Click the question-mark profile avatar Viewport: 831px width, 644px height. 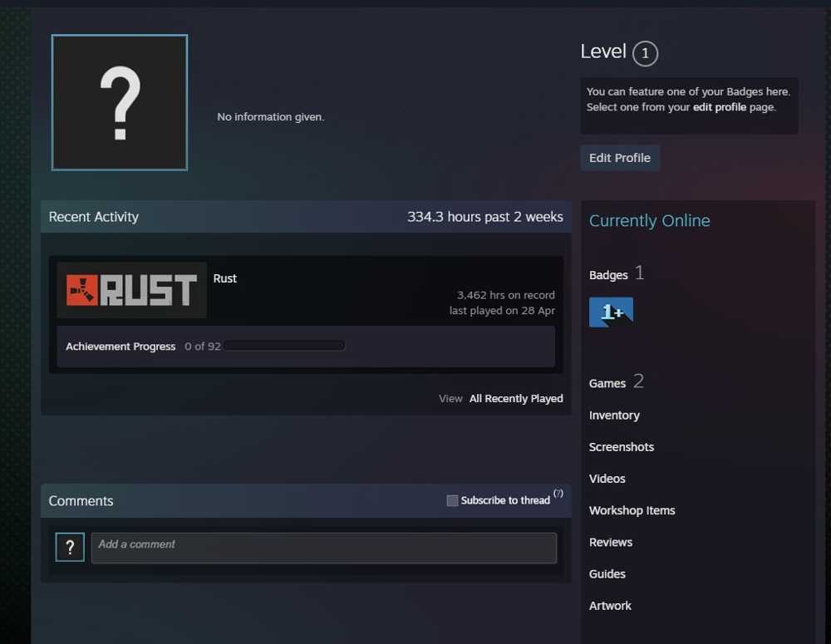pos(120,102)
